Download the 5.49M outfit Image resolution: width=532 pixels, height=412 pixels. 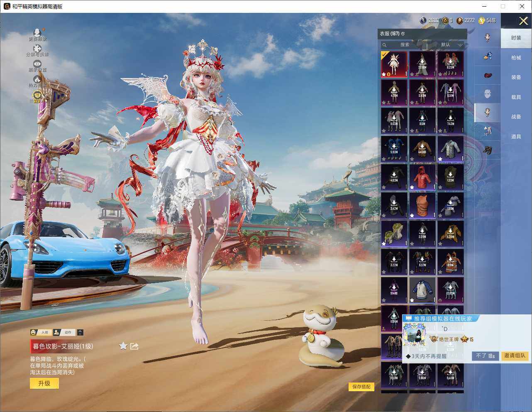[422, 92]
